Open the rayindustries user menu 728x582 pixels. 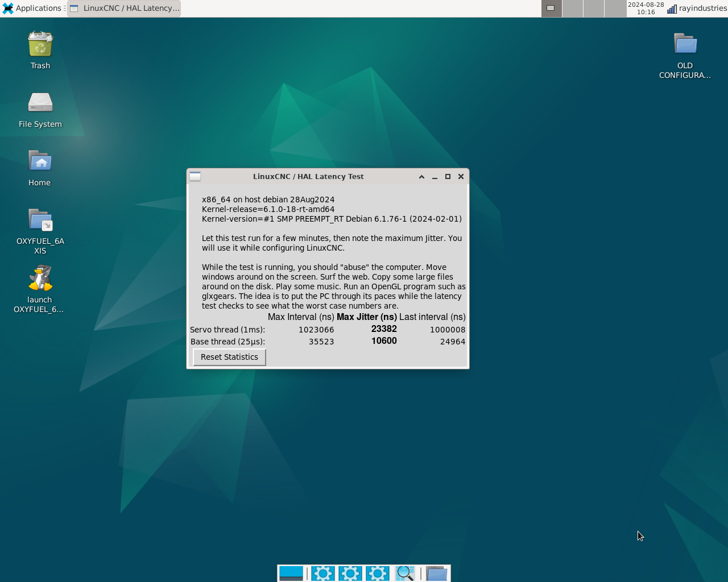[x=703, y=8]
